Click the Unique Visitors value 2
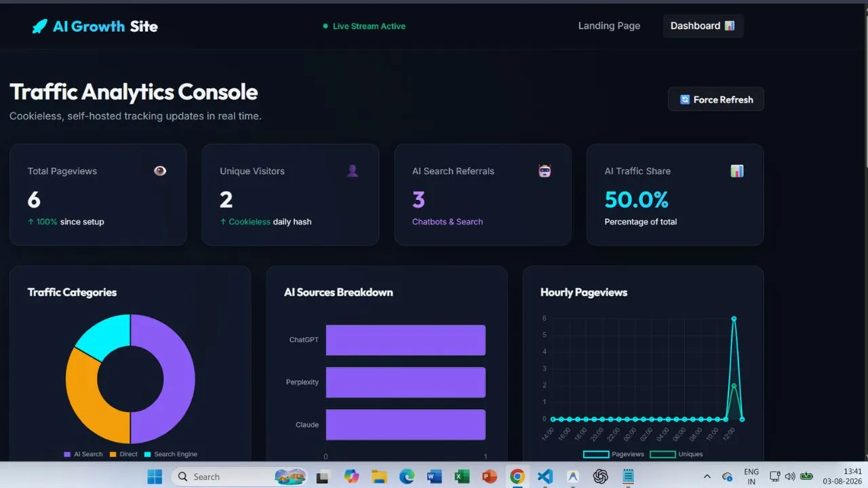This screenshot has width=868, height=488. click(x=226, y=199)
